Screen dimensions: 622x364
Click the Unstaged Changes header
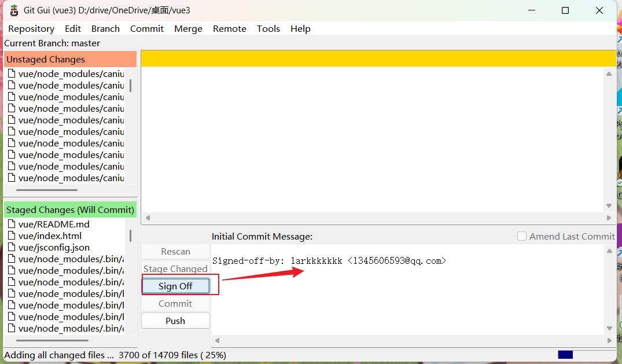70,59
